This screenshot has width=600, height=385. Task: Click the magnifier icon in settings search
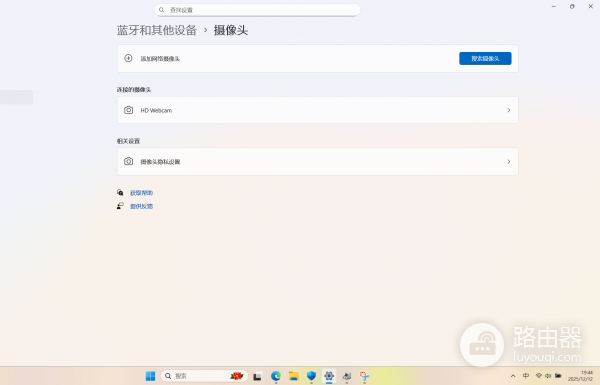pos(161,10)
